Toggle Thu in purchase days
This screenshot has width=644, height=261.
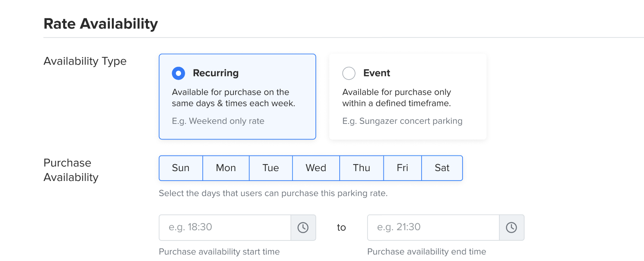click(x=361, y=168)
